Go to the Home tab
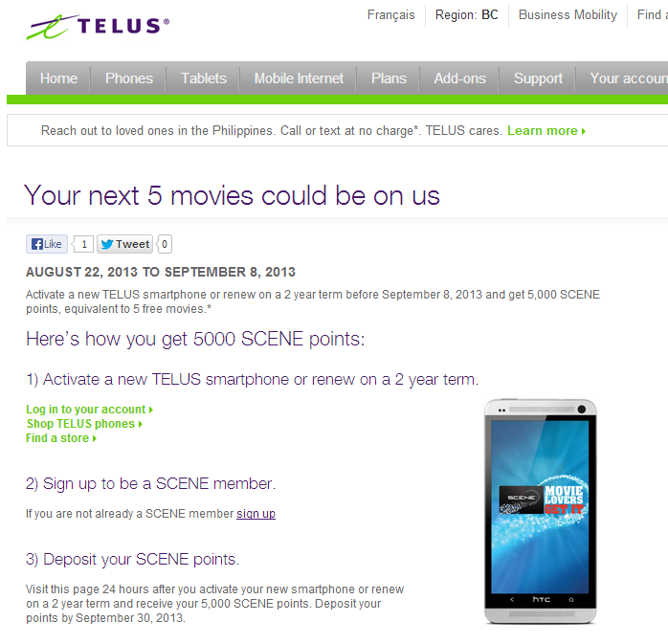Screen dimensions: 668x644 58,78
